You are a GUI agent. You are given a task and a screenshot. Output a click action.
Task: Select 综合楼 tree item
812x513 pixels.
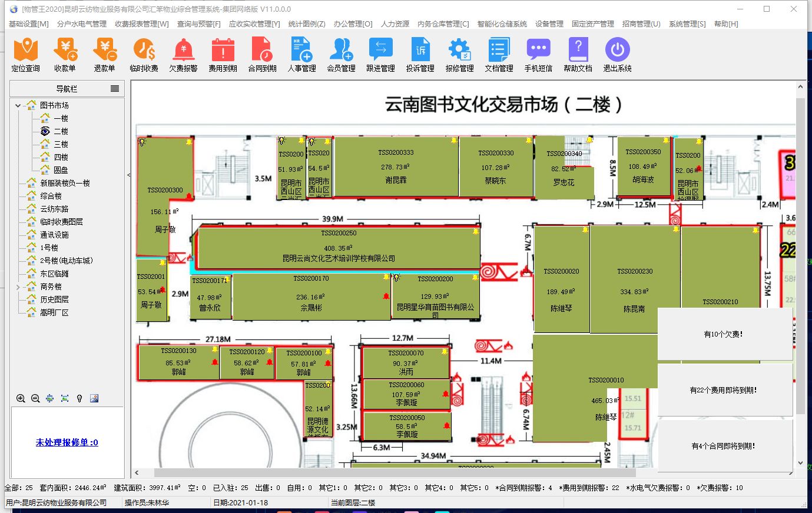click(51, 196)
